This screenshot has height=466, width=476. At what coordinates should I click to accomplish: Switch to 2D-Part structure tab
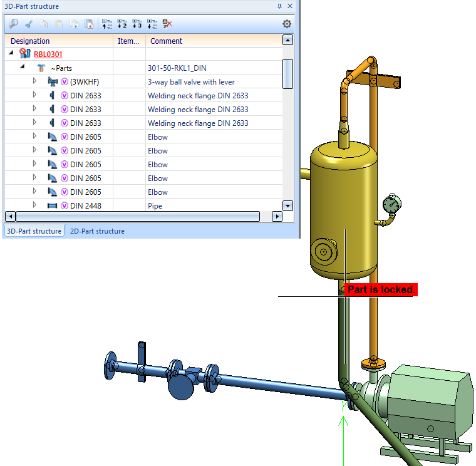click(97, 231)
